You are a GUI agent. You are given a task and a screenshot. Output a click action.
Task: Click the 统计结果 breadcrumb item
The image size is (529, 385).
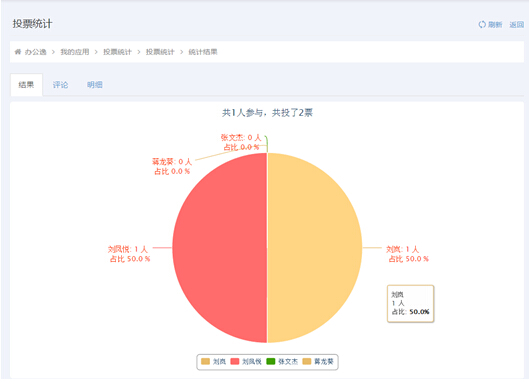pyautogui.click(x=203, y=52)
